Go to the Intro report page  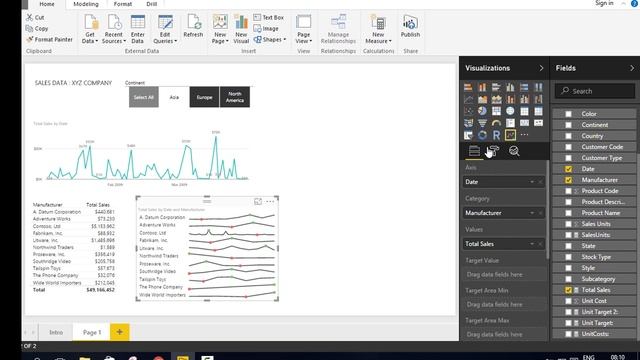coord(56,332)
